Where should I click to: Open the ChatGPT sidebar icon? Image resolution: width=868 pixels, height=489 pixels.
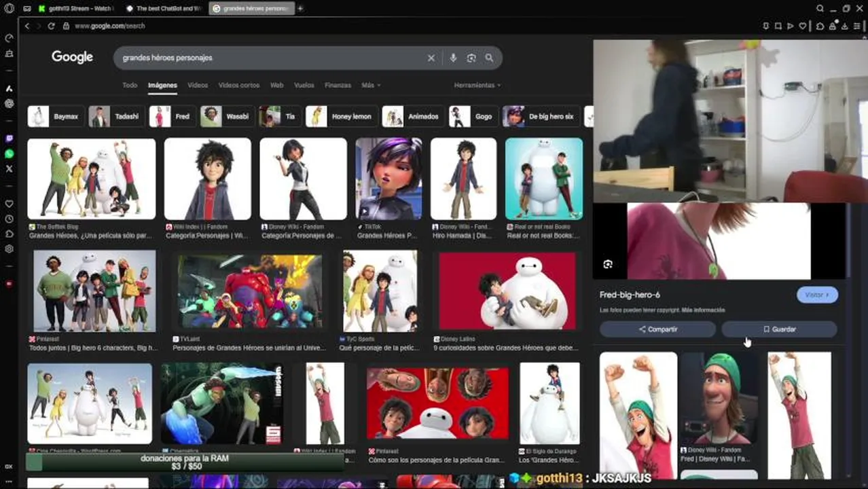tap(9, 104)
